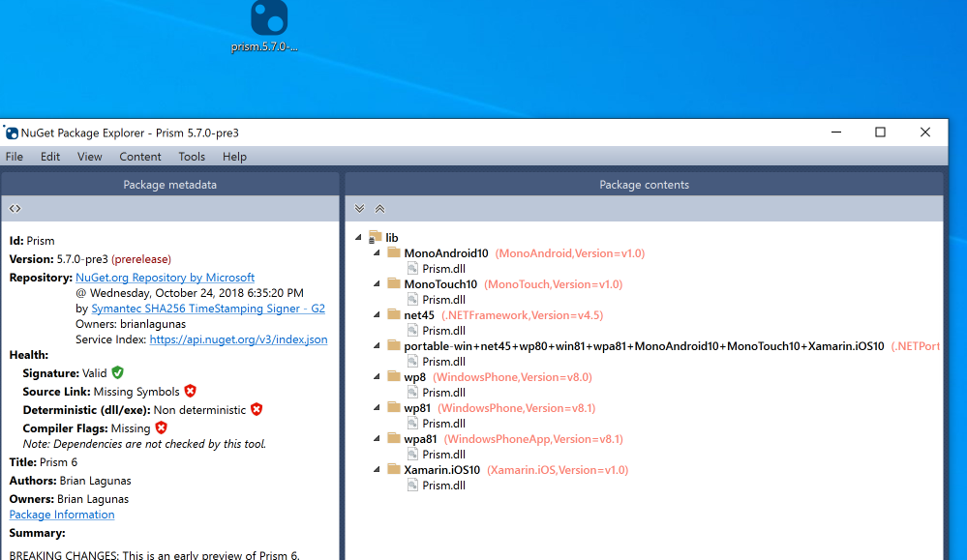Viewport: 967px width, 560px height.
Task: Click the green valid signature checkmark
Action: tap(116, 371)
